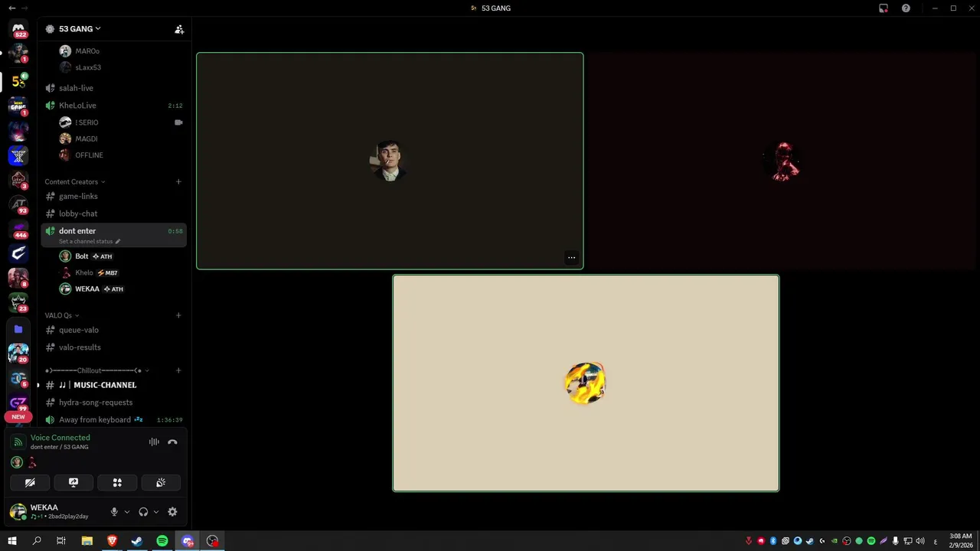This screenshot has width=980, height=551.
Task: Open the game-links text channel
Action: (x=113, y=197)
